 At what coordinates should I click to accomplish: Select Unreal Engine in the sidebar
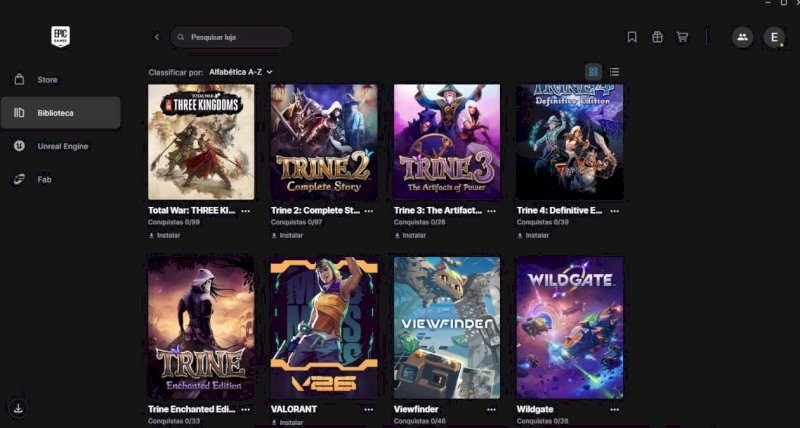pyautogui.click(x=62, y=146)
